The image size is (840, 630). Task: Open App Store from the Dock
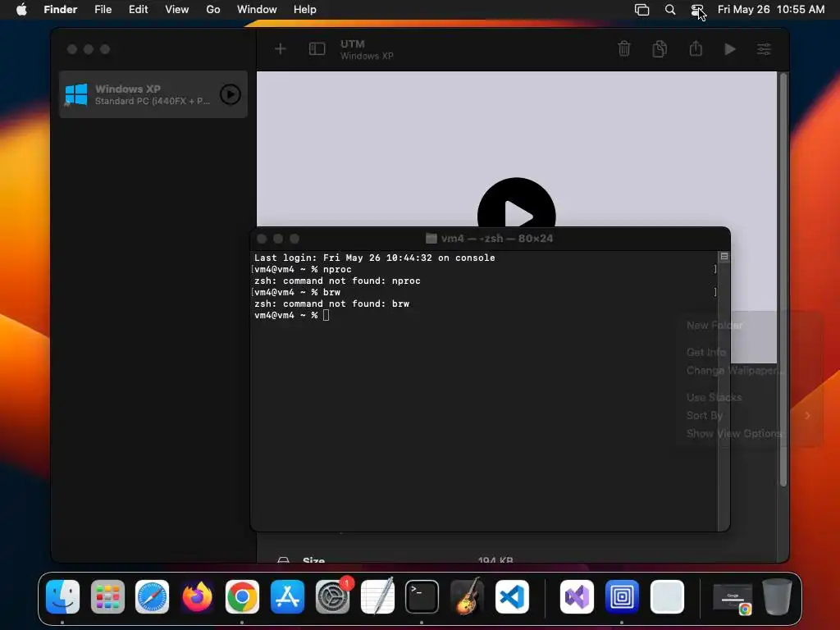tap(287, 596)
